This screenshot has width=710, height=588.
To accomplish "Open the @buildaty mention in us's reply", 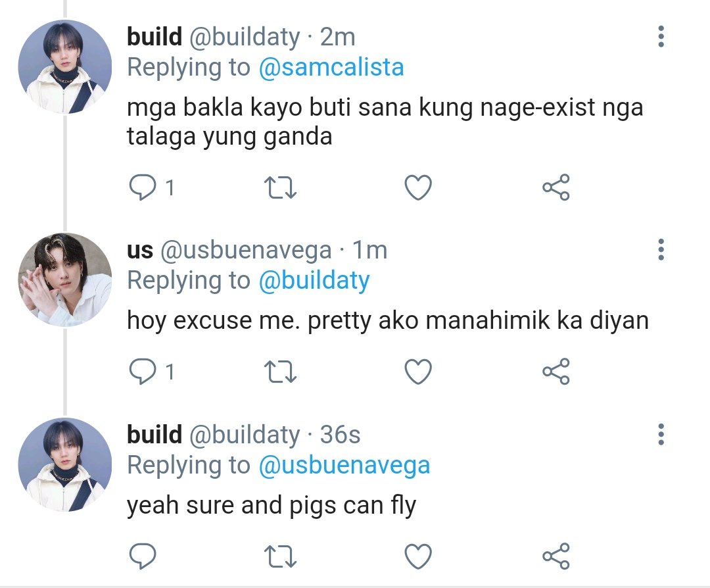I will point(314,281).
